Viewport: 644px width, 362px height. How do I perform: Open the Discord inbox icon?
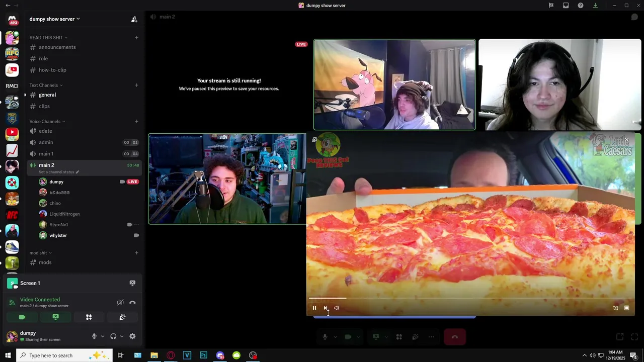[566, 6]
